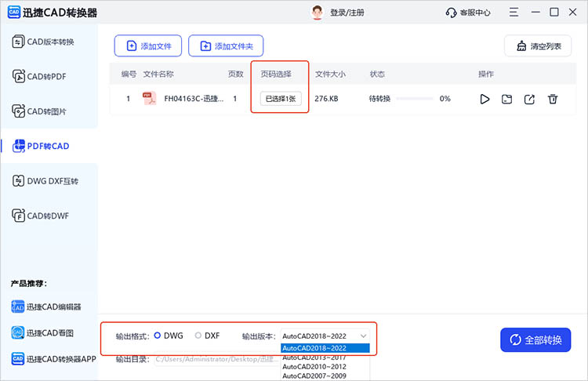Screen dimensions: 588x381
Task: Click the 文件大小 column header
Action: (x=330, y=74)
